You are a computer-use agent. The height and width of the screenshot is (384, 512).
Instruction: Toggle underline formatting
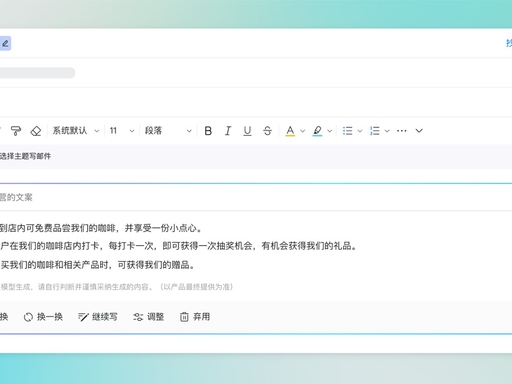(247, 131)
